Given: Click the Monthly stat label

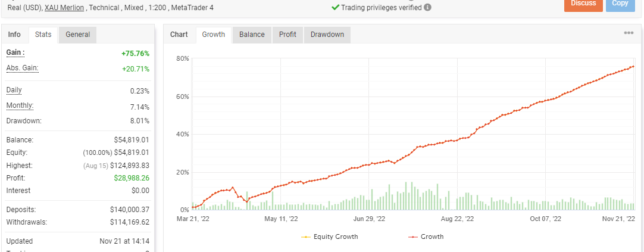Looking at the screenshot, I should pyautogui.click(x=20, y=105).
